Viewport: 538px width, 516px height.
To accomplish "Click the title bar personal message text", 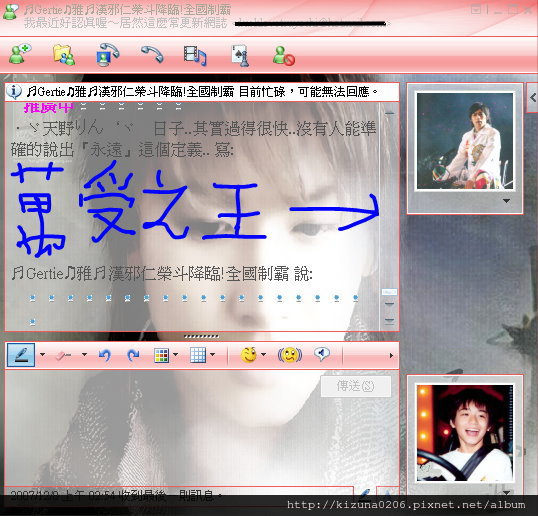I will coord(126,23).
